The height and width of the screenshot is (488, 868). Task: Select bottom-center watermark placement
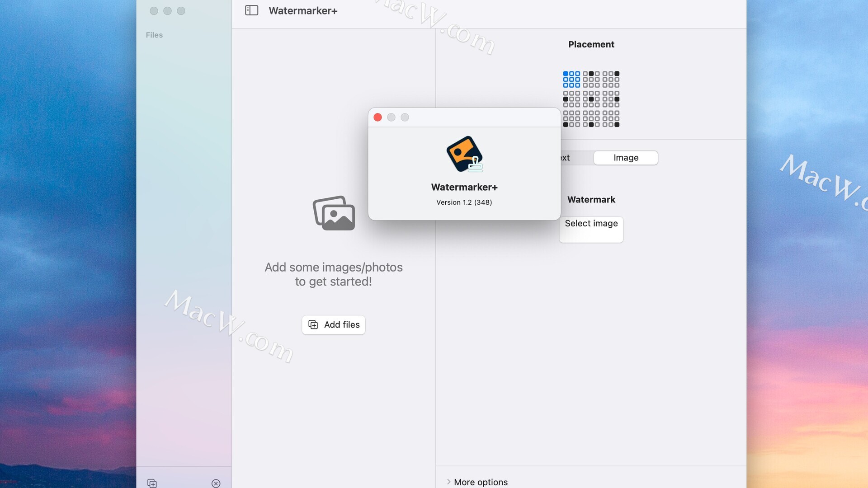(x=591, y=119)
